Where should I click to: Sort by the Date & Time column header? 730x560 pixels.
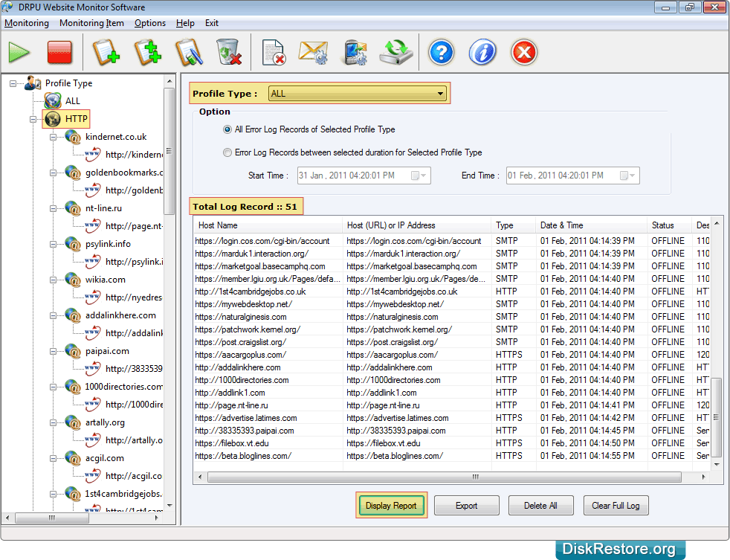[591, 225]
